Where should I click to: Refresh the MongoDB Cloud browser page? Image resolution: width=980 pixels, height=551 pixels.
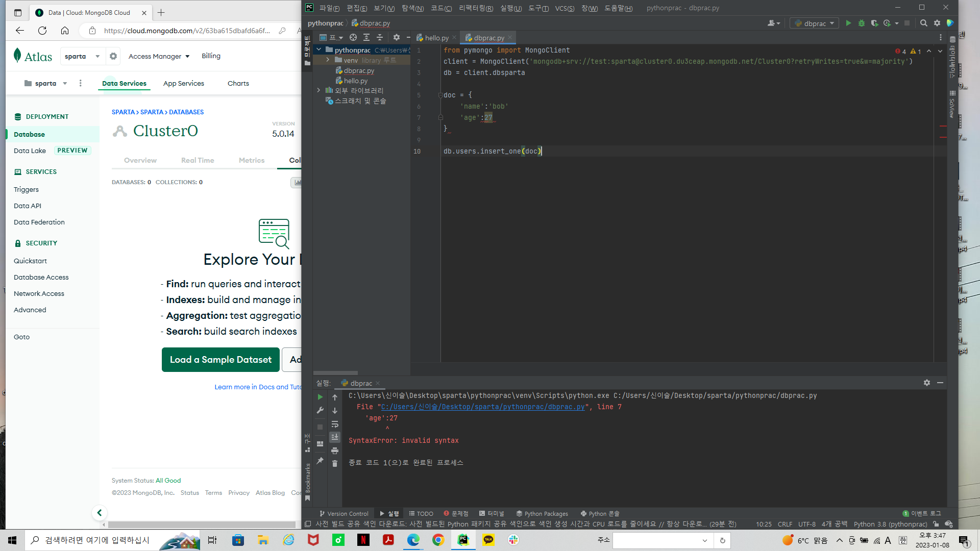point(42,31)
